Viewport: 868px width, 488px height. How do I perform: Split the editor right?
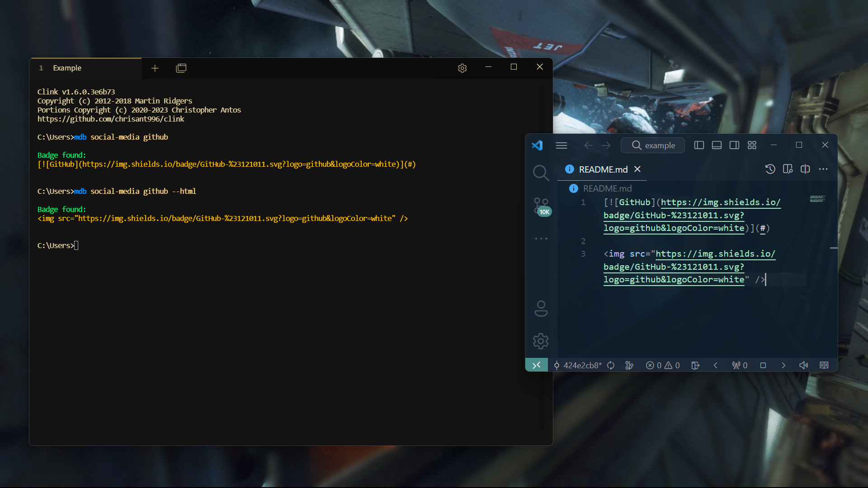(805, 169)
